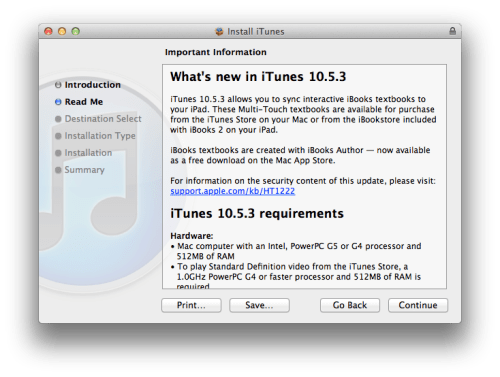The width and height of the screenshot is (500, 377).
Task: Click the Install iTunes window title
Action: (x=256, y=32)
